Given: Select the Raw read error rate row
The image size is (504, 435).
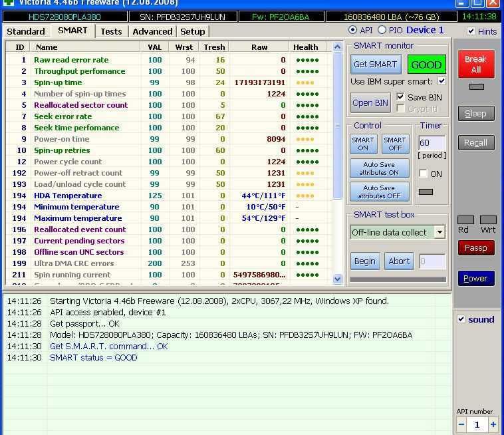Looking at the screenshot, I should click(169, 60).
